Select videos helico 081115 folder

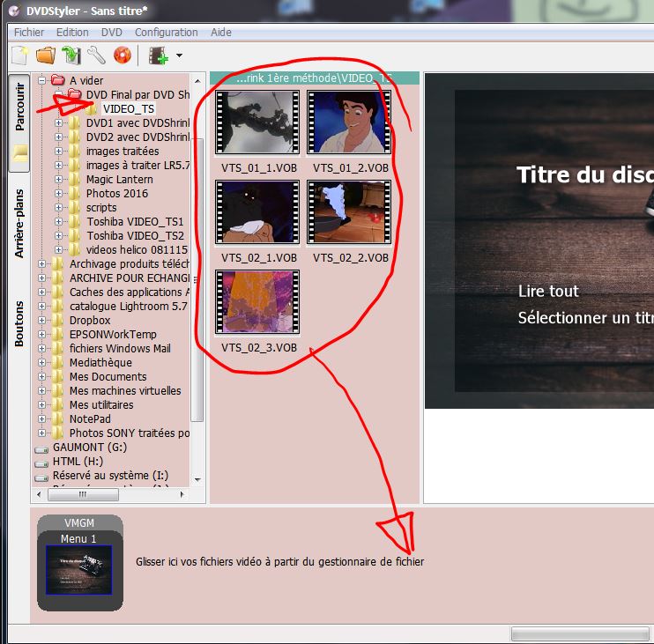coord(137,249)
